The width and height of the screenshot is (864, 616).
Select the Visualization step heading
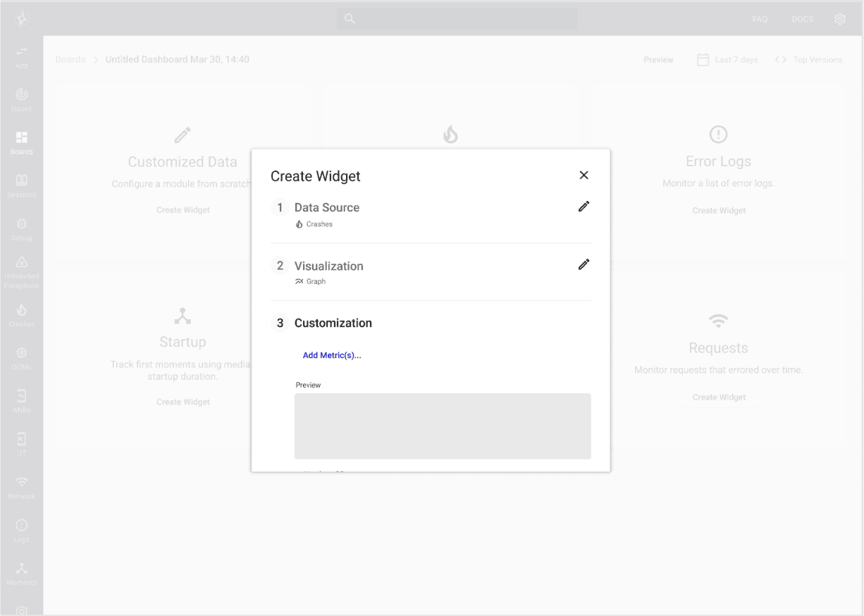pyautogui.click(x=329, y=266)
